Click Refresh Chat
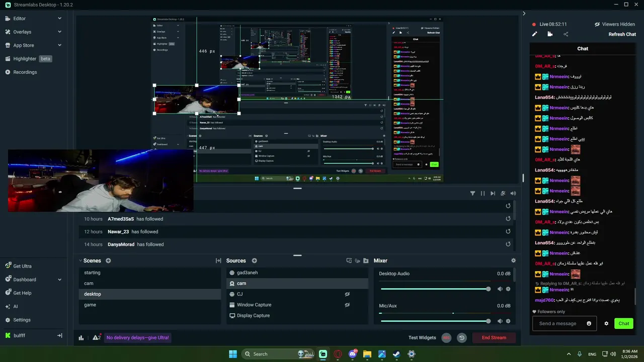 tap(622, 34)
